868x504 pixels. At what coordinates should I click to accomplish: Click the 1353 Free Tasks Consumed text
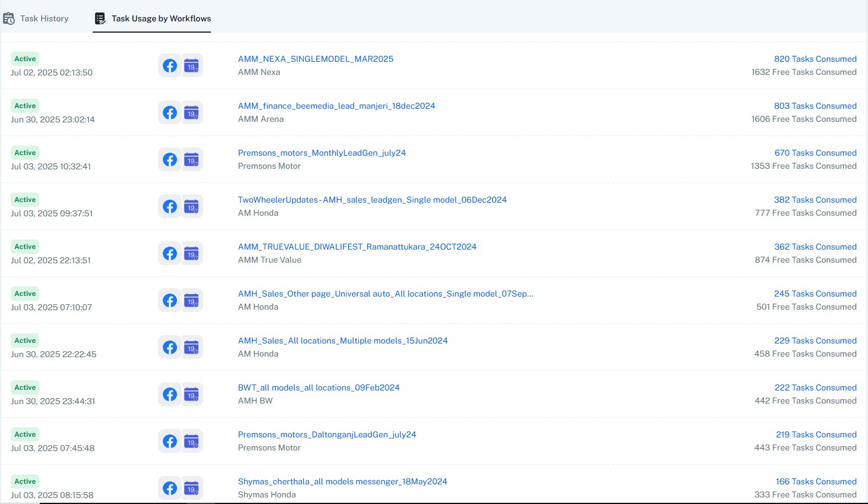pos(804,166)
